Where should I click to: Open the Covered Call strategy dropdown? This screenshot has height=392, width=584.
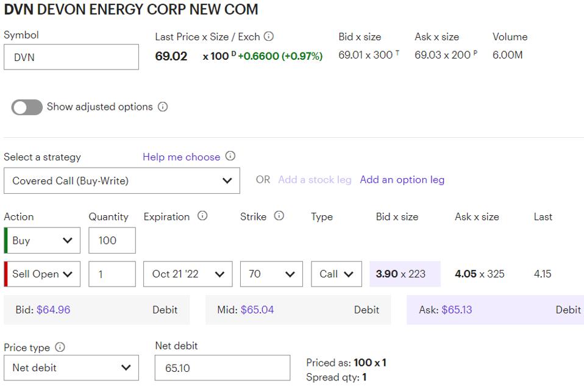[x=121, y=180]
